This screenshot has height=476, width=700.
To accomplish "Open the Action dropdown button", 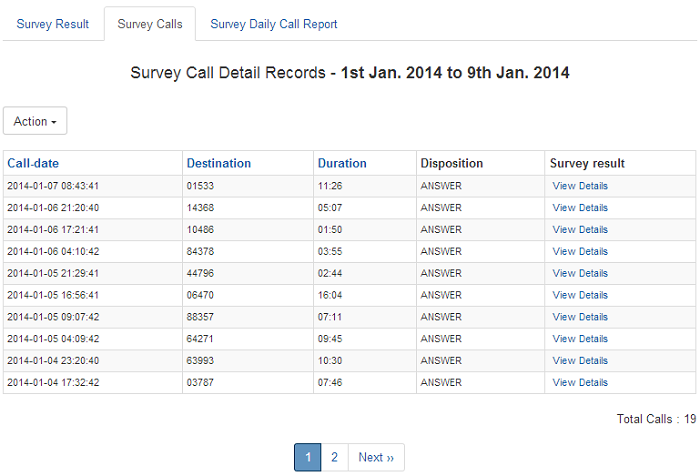I will click(35, 121).
